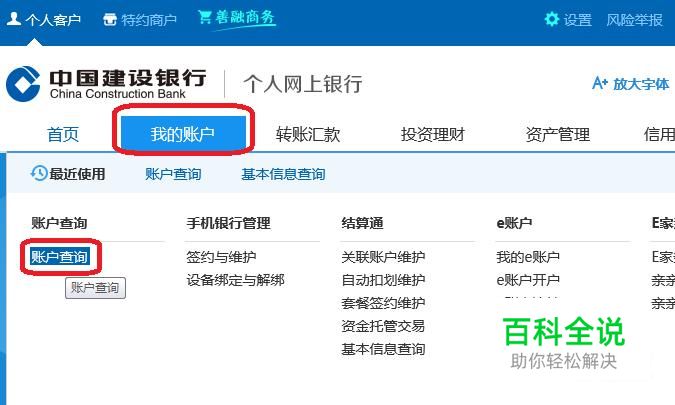Click the 手机银行管理 column heading
This screenshot has height=405, width=675.
(229, 223)
